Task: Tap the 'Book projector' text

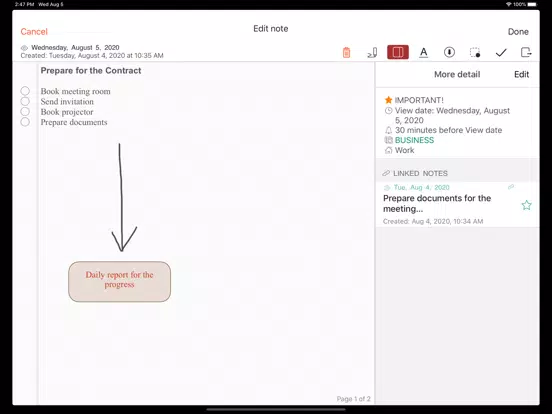Action: pyautogui.click(x=67, y=112)
